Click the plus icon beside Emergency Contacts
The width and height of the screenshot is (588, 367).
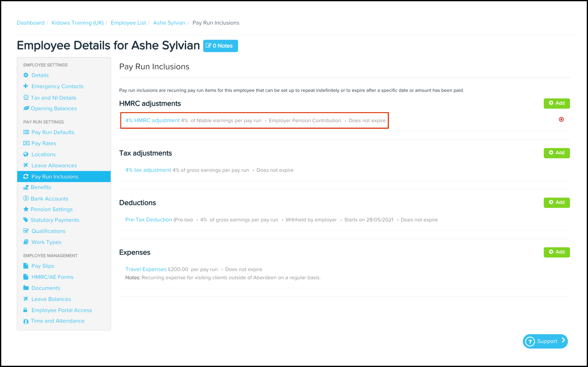(26, 86)
